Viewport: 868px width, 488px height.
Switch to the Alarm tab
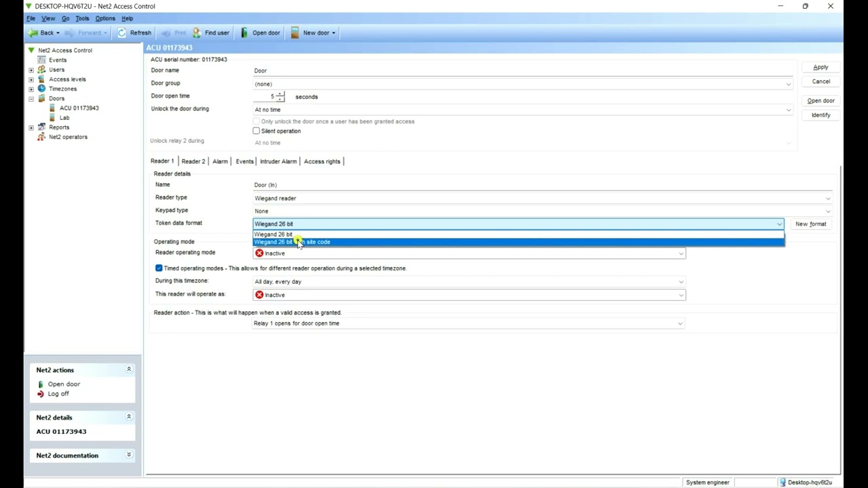[x=220, y=161]
